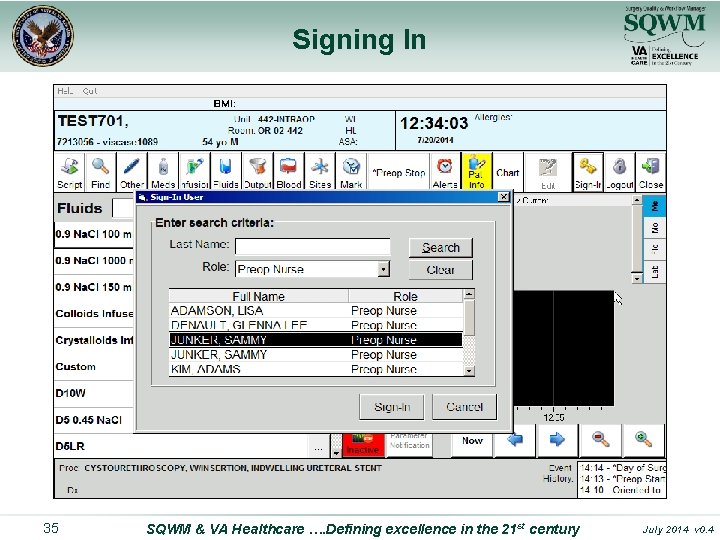Viewport: 720px width, 540px height.
Task: Select Custom fluid entry
Action: click(94, 367)
